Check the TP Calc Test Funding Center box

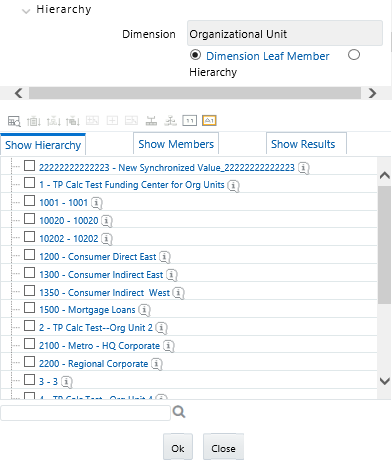point(29,183)
